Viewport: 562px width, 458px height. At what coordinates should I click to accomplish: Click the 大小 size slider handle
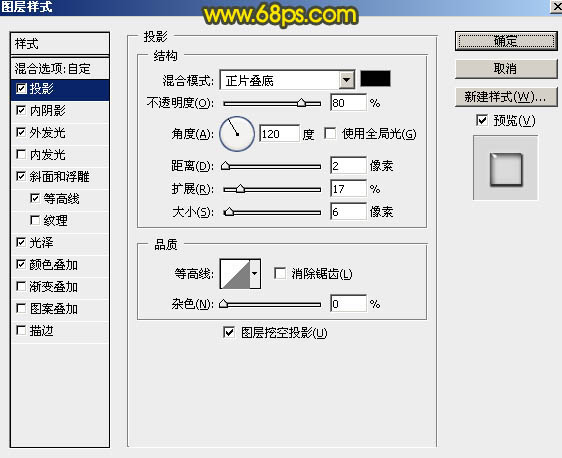pyautogui.click(x=229, y=212)
